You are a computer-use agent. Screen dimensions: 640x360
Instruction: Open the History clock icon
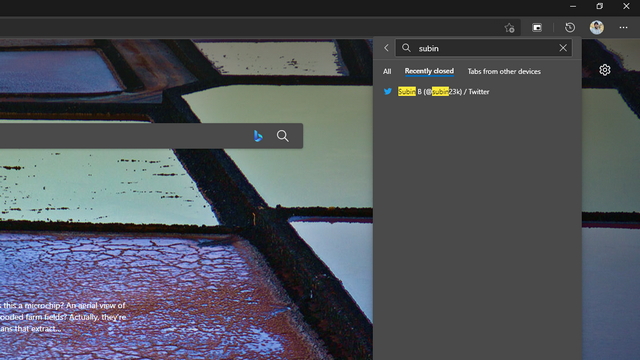[570, 27]
